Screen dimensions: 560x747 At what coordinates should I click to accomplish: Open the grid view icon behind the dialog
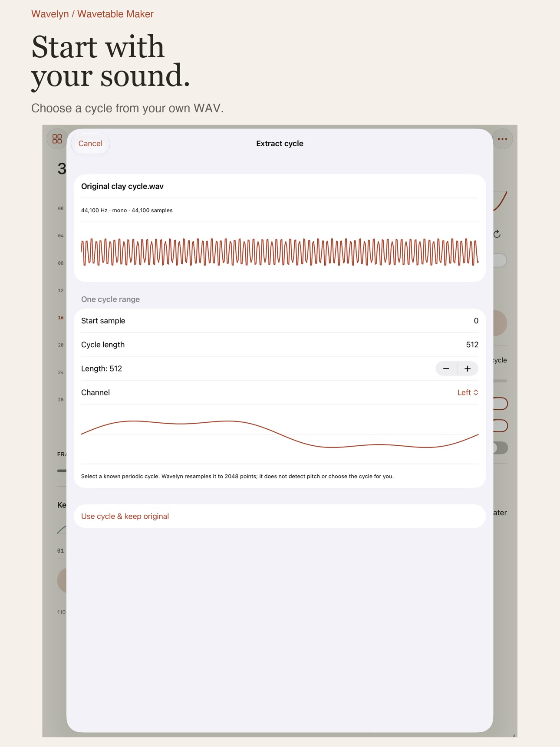[57, 139]
